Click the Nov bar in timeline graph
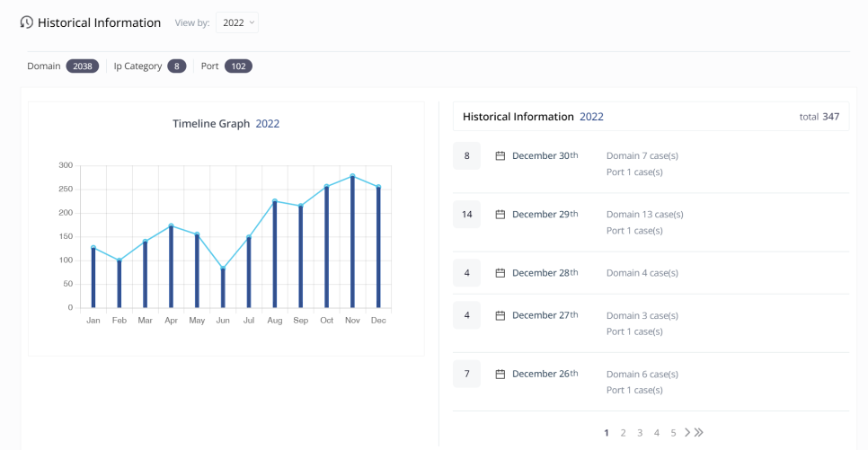The height and width of the screenshot is (450, 868). click(352, 242)
